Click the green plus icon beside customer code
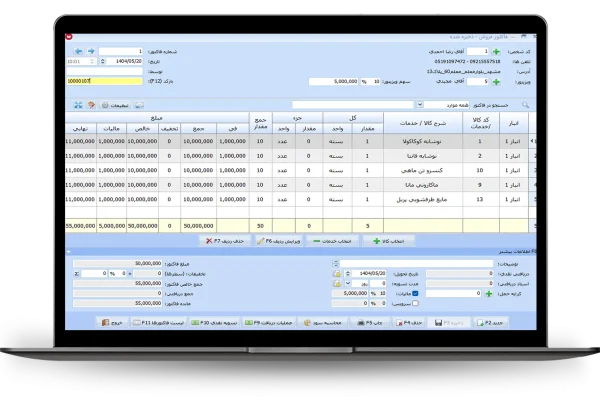 pos(496,51)
